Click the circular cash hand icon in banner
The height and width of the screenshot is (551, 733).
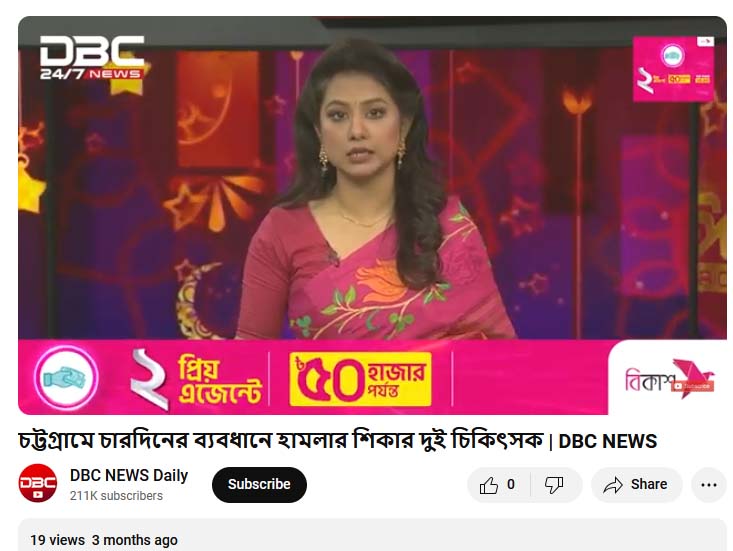pos(66,377)
